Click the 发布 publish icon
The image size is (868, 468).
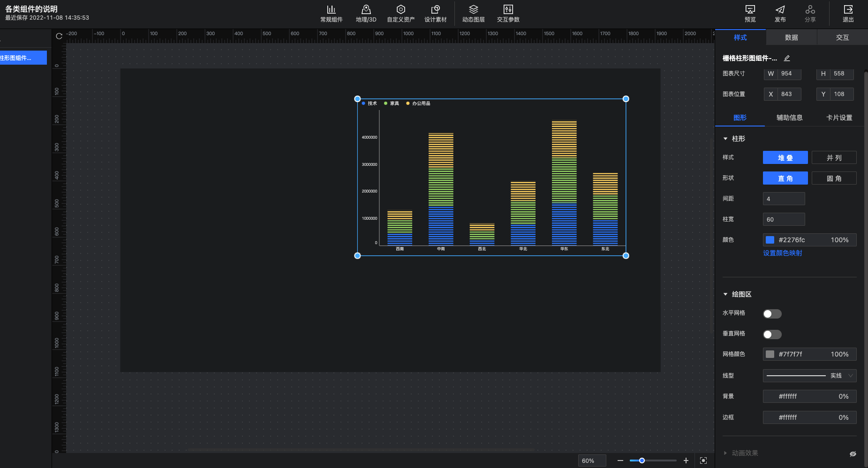pos(780,9)
